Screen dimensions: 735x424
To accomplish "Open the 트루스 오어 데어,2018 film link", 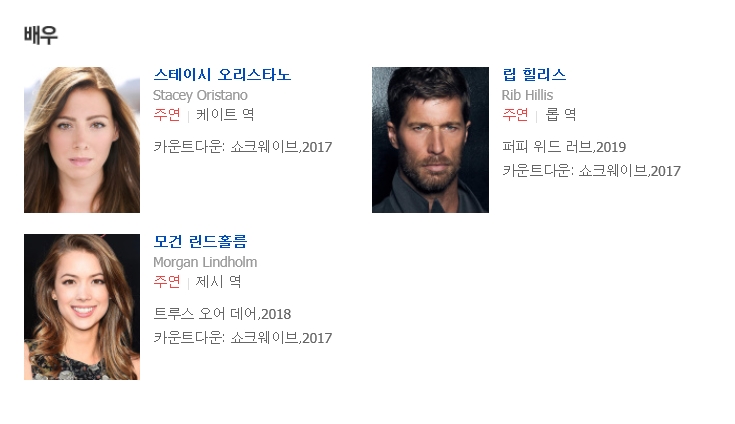I will coord(222,314).
